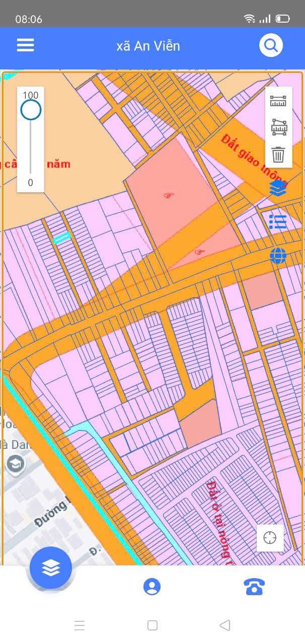Switch basemap using the globe icon
Screen dimensions: 305x644
pos(278,256)
